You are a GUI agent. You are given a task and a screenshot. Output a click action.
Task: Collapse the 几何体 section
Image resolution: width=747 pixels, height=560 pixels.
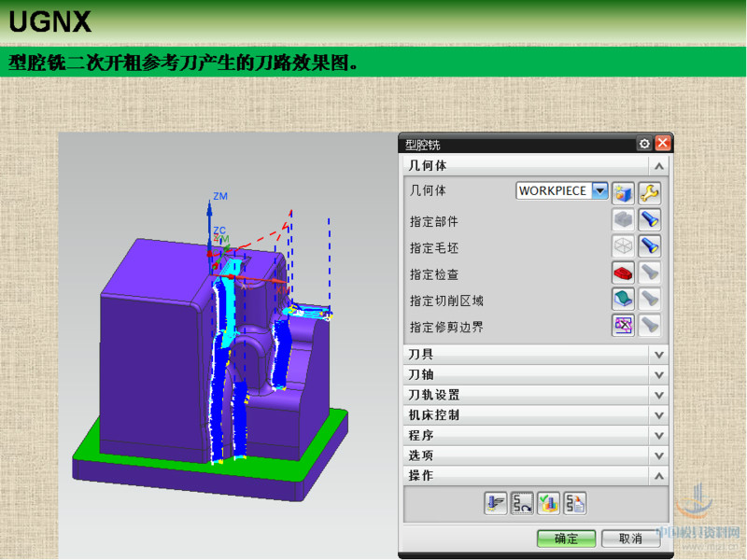click(x=659, y=166)
